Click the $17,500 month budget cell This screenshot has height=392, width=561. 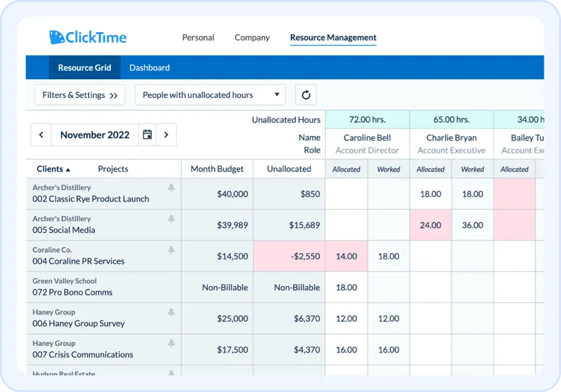coord(217,349)
